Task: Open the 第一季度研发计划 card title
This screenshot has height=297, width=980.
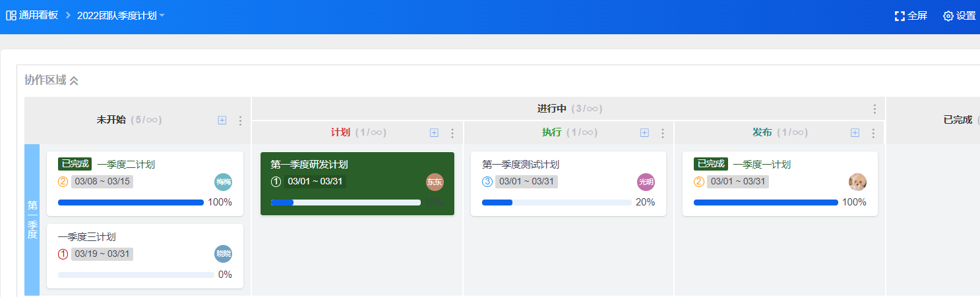Action: (309, 164)
